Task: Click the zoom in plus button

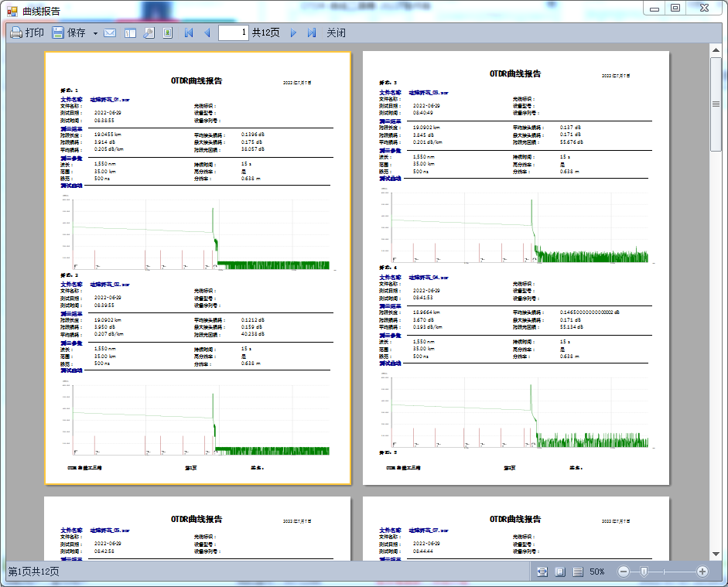Action: (702, 572)
